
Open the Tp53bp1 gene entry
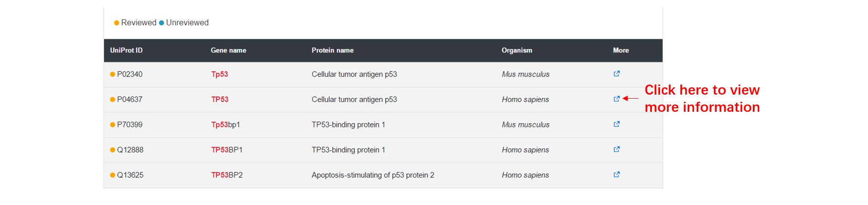[226, 124]
